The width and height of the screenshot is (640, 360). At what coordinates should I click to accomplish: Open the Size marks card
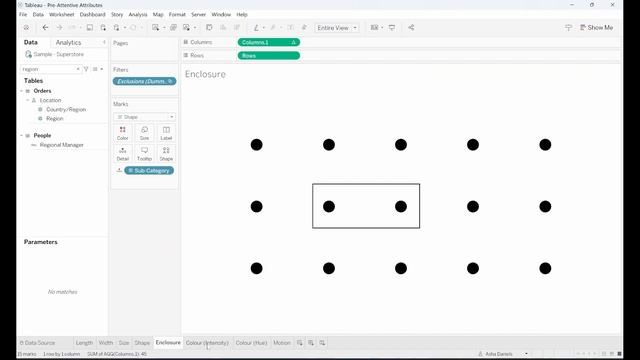(144, 133)
